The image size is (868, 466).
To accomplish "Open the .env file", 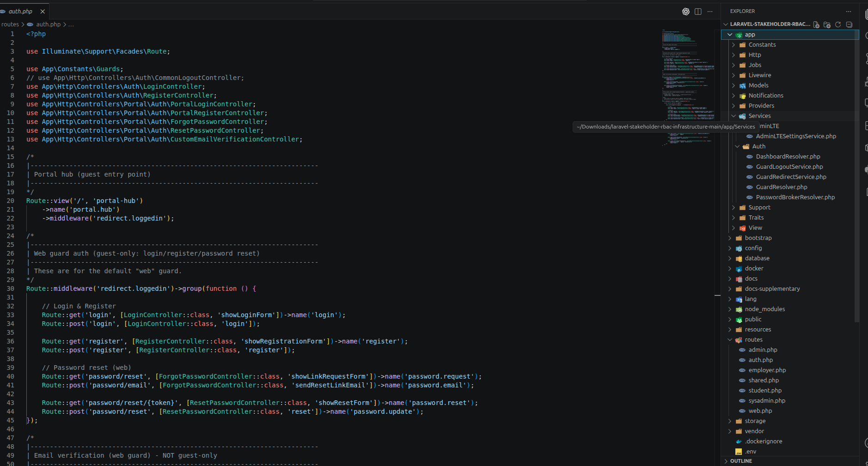I will pos(751,452).
